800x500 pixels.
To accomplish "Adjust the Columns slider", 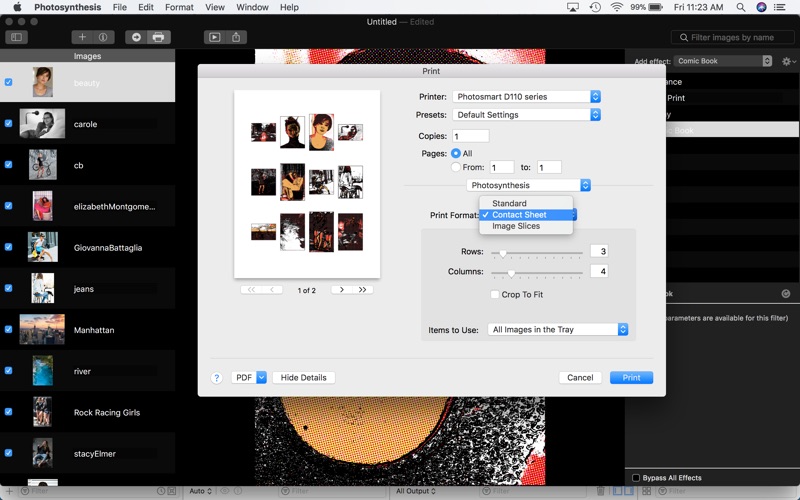I will [536, 272].
